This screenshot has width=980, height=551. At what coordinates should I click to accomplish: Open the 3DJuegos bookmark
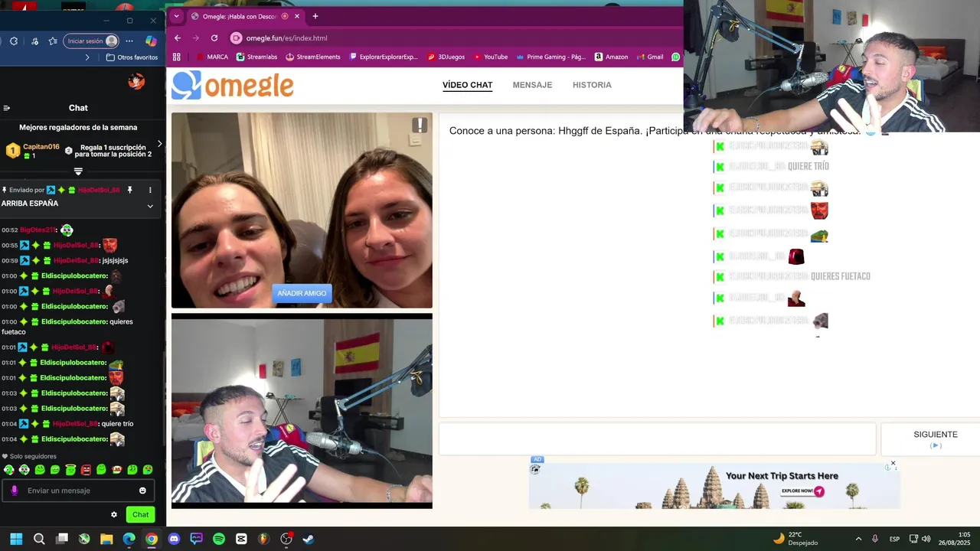pos(446,57)
